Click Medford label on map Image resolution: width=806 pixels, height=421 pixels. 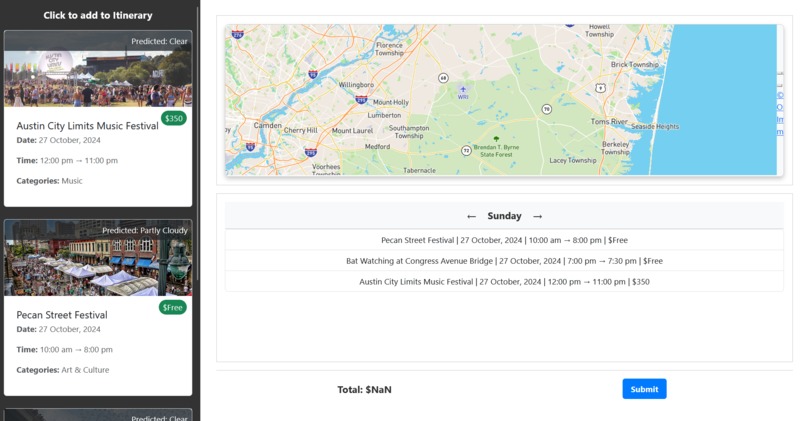point(378,147)
